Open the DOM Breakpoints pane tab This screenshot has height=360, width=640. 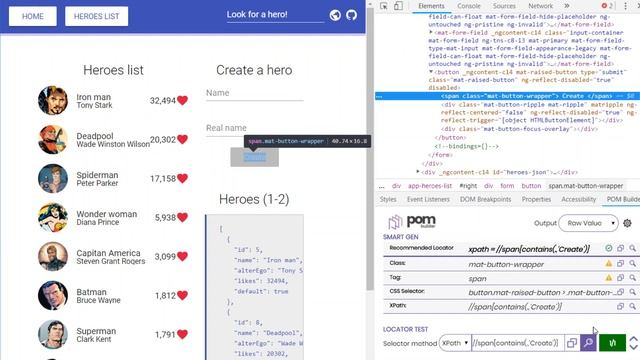pyautogui.click(x=485, y=199)
